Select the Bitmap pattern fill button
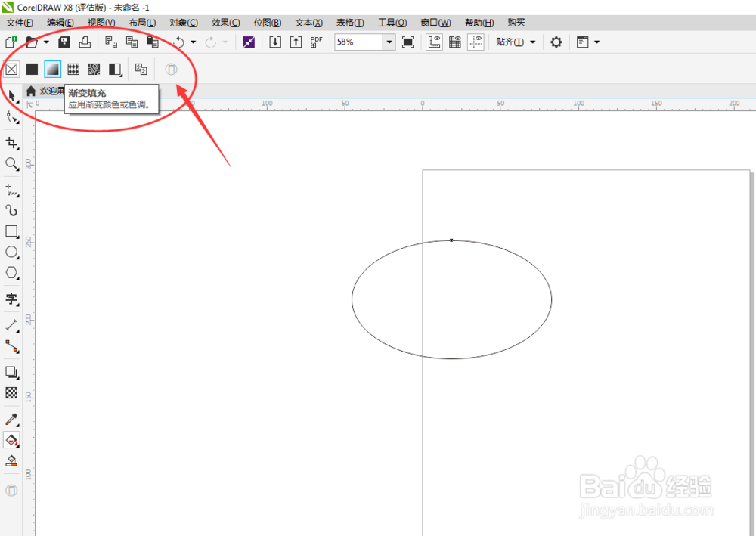The width and height of the screenshot is (756, 536). pyautogui.click(x=94, y=70)
